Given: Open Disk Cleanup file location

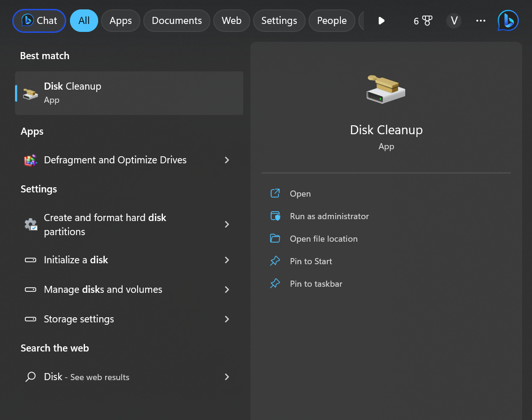Looking at the screenshot, I should click(x=323, y=239).
